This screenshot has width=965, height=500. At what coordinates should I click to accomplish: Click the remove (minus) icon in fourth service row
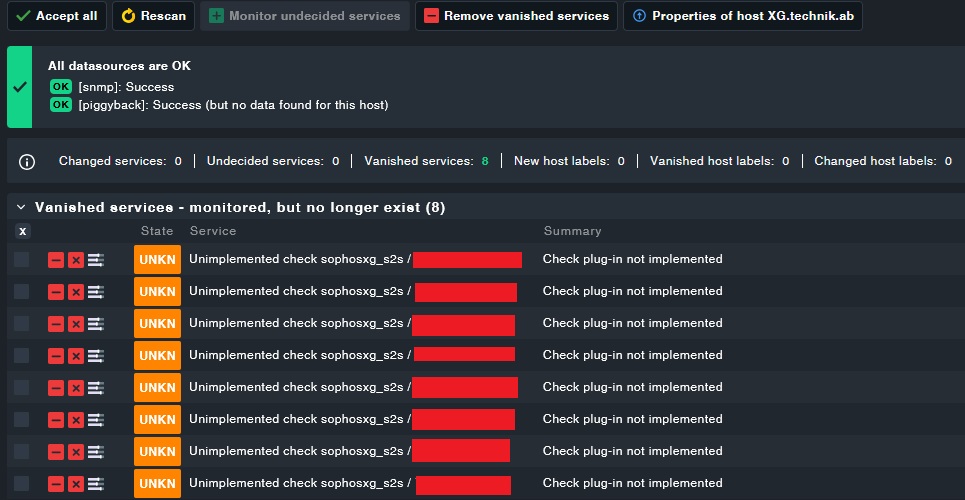56,356
